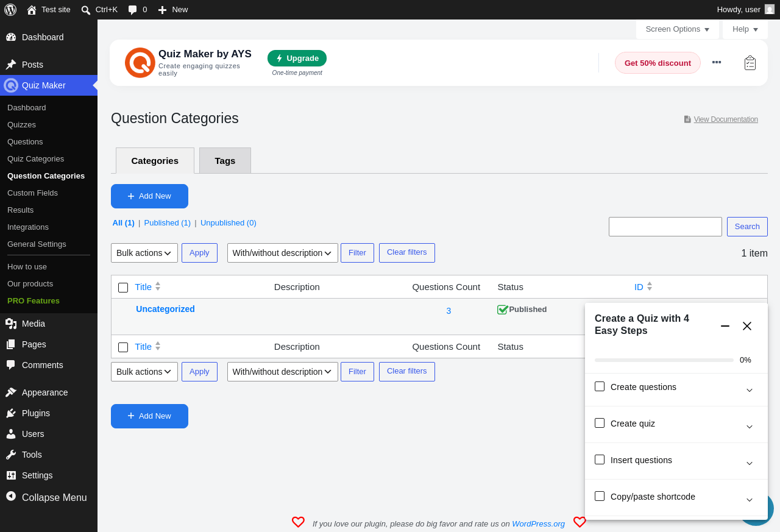Tick the Copy/paste shortcode checkbox
Viewport: 780px width, 532px height.
600,496
